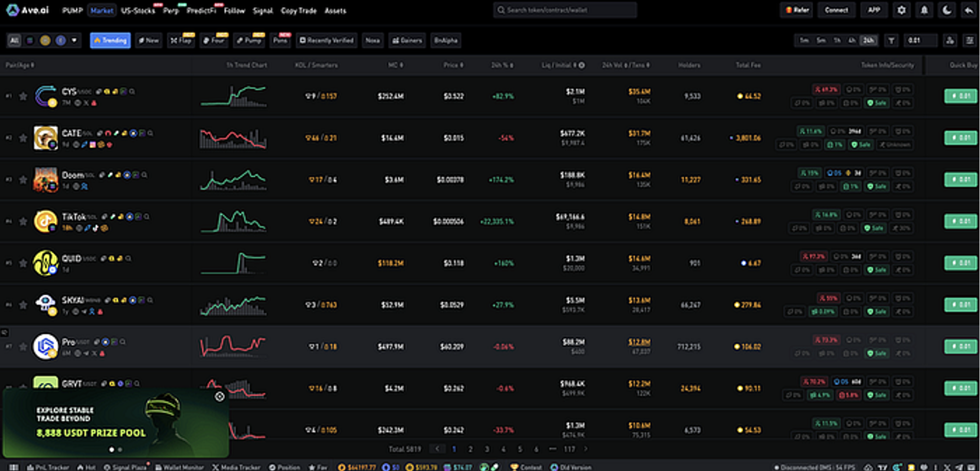Favorite the CYS pair with its star

click(23, 96)
